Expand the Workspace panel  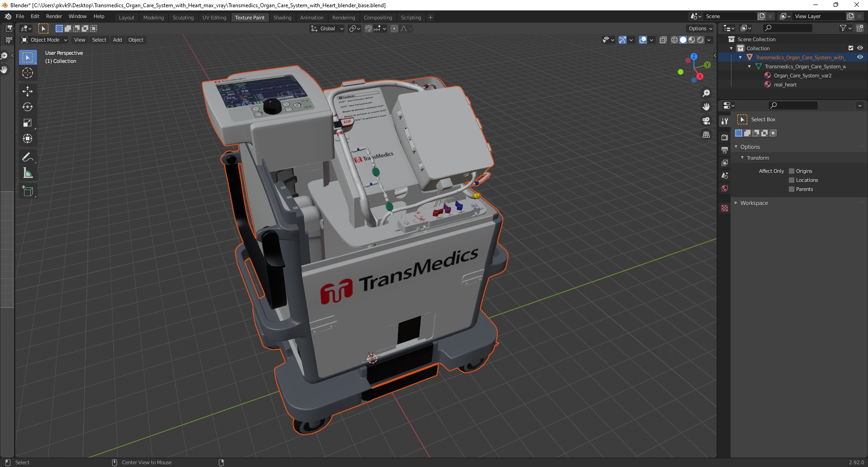pyautogui.click(x=736, y=203)
